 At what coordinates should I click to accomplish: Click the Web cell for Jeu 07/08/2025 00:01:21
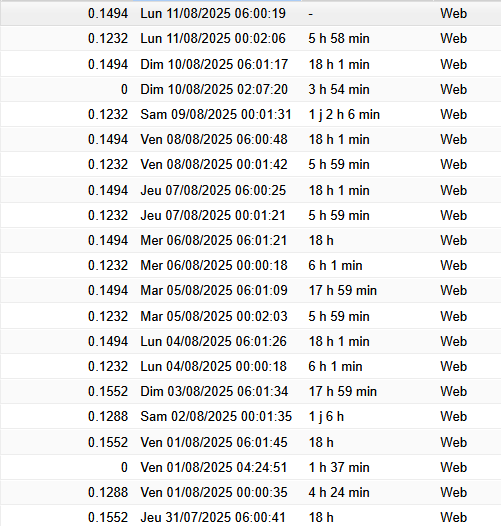tap(453, 215)
